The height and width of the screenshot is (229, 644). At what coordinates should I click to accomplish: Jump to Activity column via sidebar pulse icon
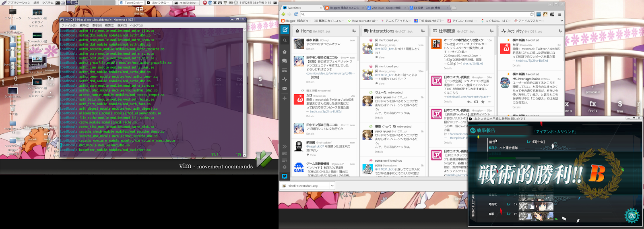[x=285, y=79]
